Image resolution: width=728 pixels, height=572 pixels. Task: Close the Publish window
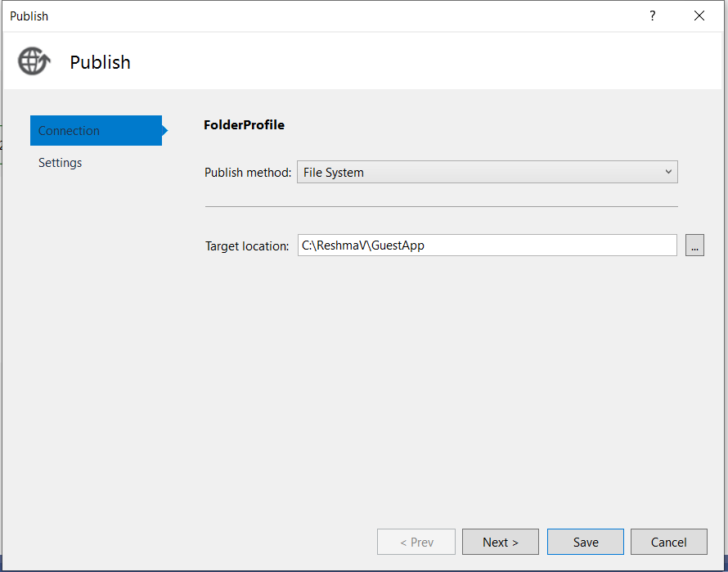coord(699,16)
